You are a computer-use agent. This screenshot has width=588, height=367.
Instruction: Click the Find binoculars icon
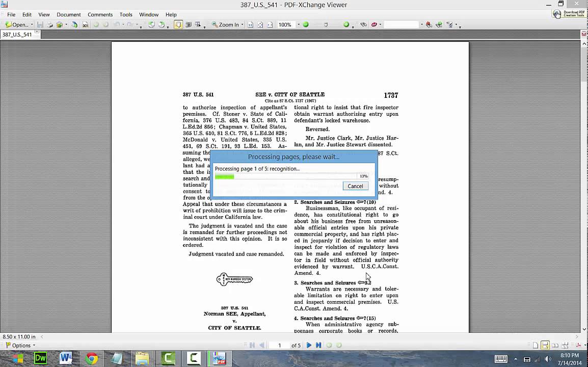tap(363, 24)
